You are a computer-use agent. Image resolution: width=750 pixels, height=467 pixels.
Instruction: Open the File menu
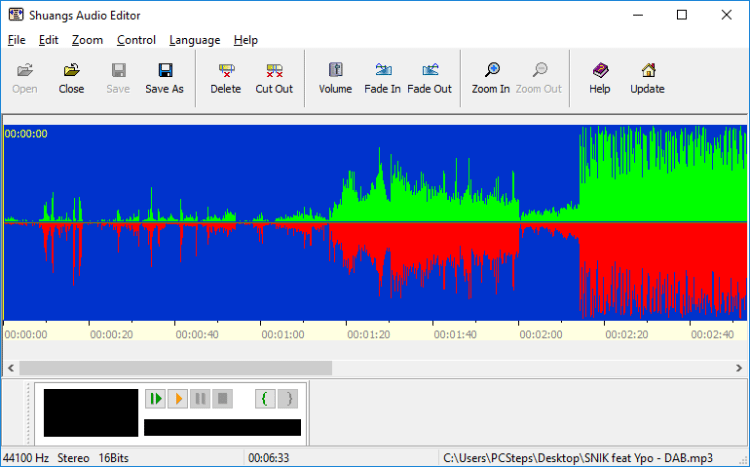17,40
